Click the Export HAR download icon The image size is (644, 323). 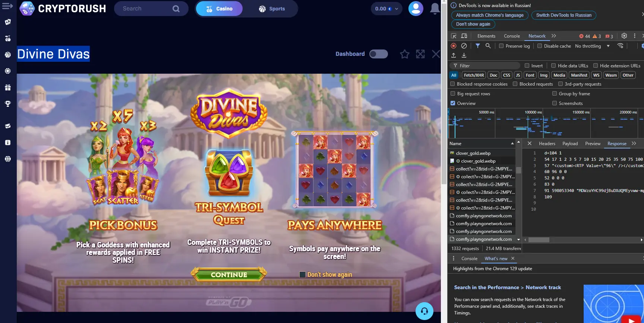tap(464, 55)
